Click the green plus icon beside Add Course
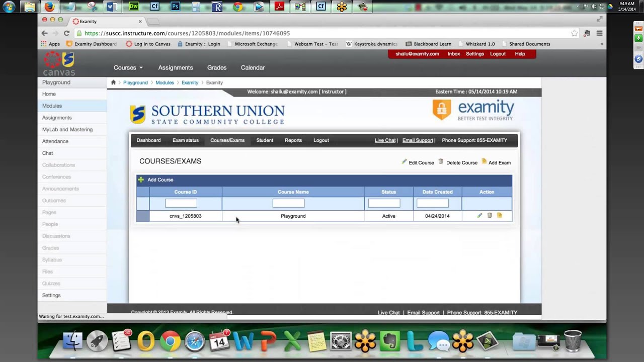644x362 pixels. tap(141, 179)
